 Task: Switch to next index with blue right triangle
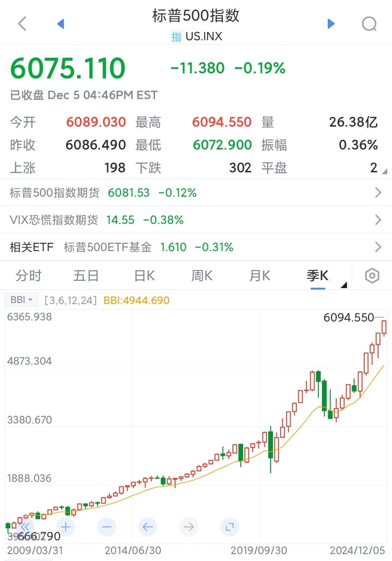331,24
